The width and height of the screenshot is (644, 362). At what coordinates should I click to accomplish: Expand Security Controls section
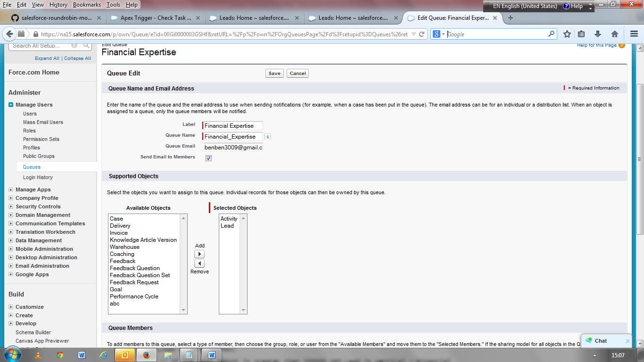coord(11,206)
